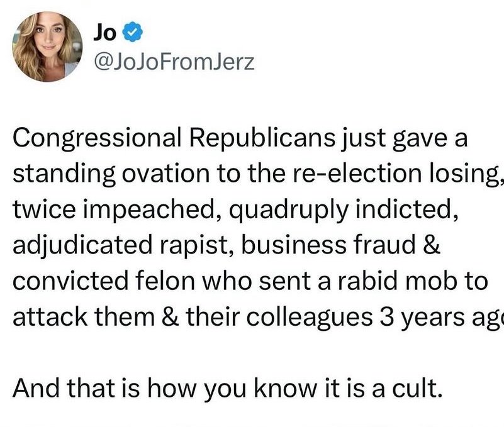Image resolution: width=504 pixels, height=427 pixels.
Task: Click the phrase standing ovation
Action: [x=111, y=174]
